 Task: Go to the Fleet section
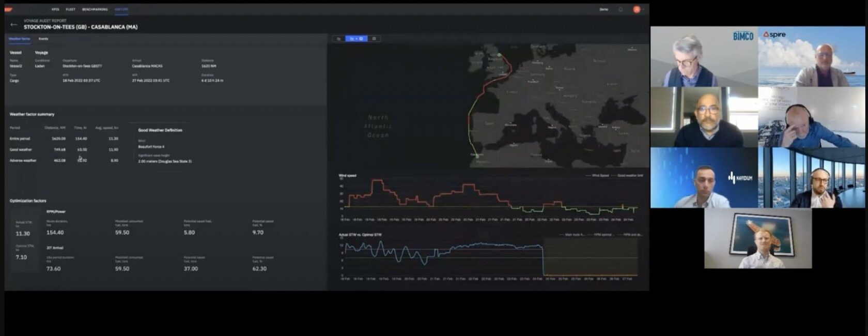tap(70, 9)
